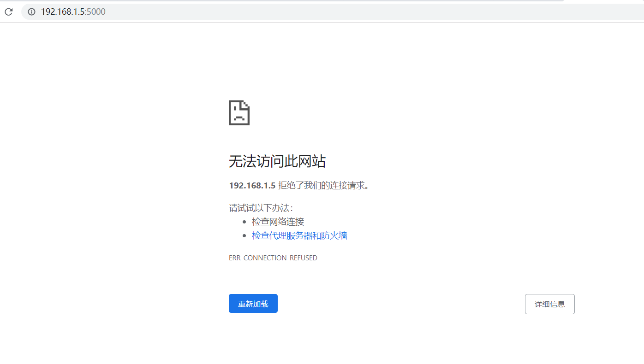
Task: Click the blue 重新加载 button
Action: pos(253,303)
